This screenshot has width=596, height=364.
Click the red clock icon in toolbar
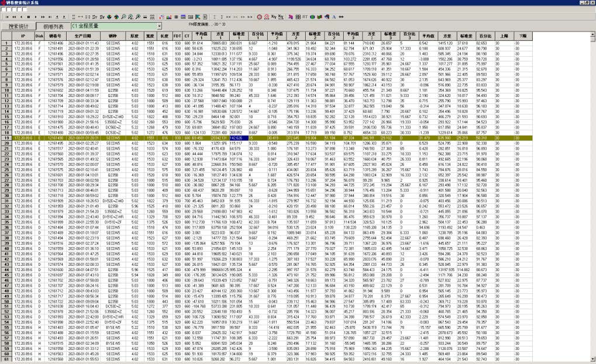click(259, 17)
